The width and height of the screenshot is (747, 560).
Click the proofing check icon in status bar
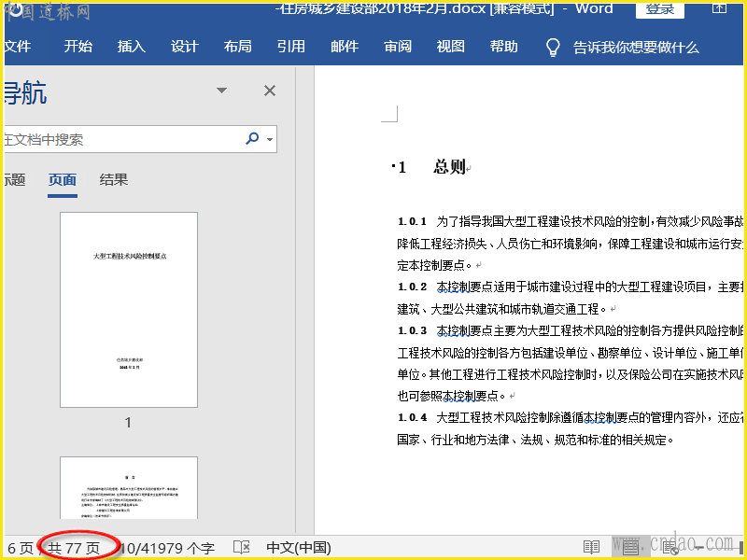pos(242,548)
